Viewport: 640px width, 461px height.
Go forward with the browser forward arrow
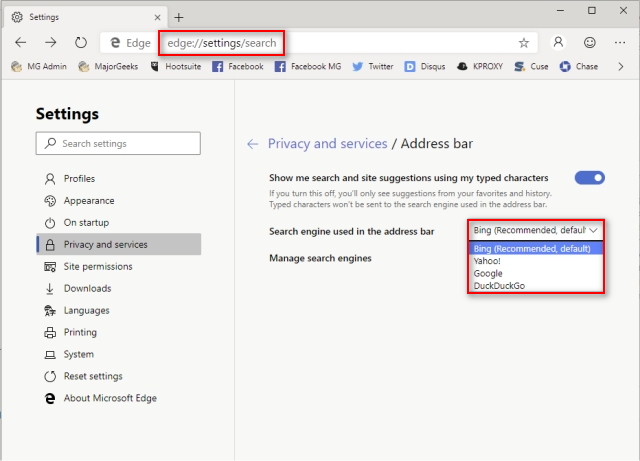click(51, 42)
